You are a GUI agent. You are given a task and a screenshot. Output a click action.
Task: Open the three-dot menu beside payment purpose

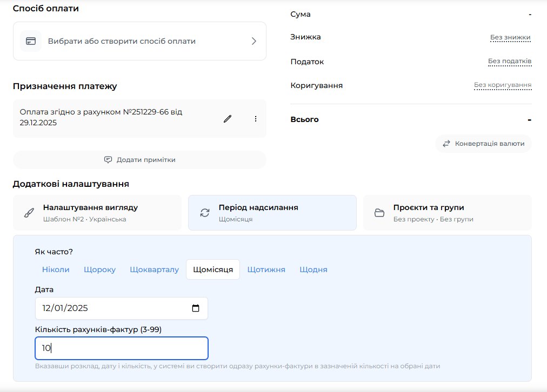pyautogui.click(x=256, y=119)
